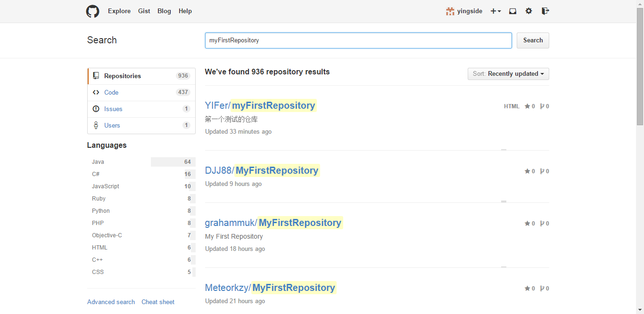This screenshot has height=314, width=644.
Task: Click the Users person icon
Action: point(96,125)
